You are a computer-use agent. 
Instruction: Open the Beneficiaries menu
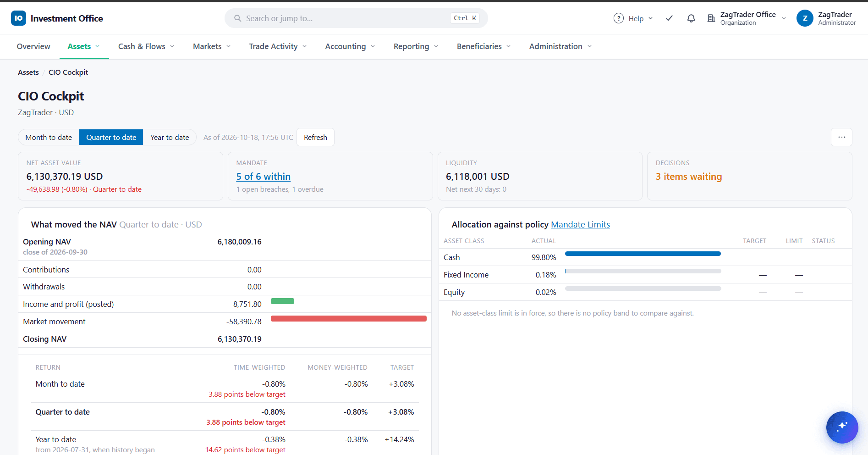click(483, 46)
